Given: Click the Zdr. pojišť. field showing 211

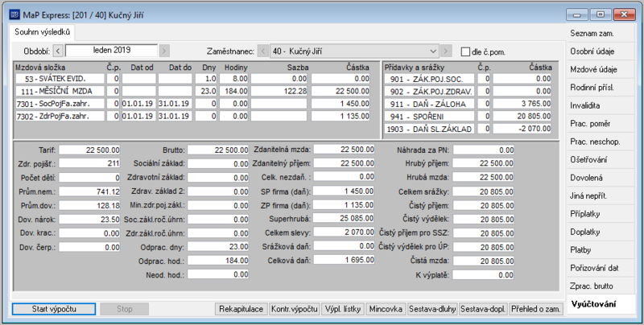Looking at the screenshot, I should tap(89, 164).
